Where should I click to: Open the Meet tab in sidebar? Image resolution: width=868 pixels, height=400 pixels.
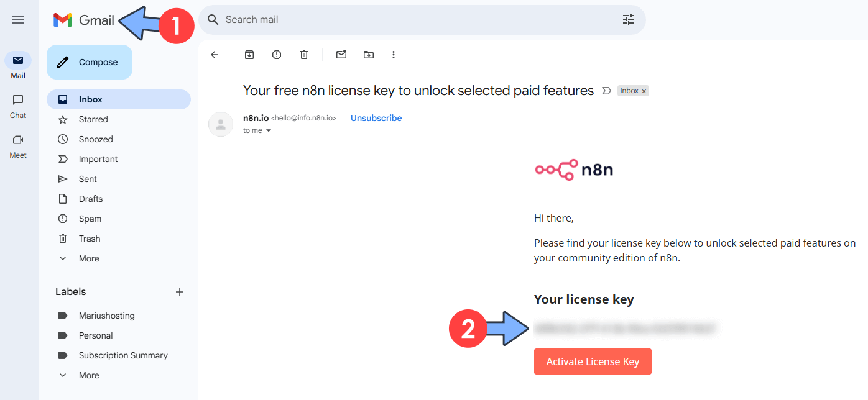pos(18,147)
